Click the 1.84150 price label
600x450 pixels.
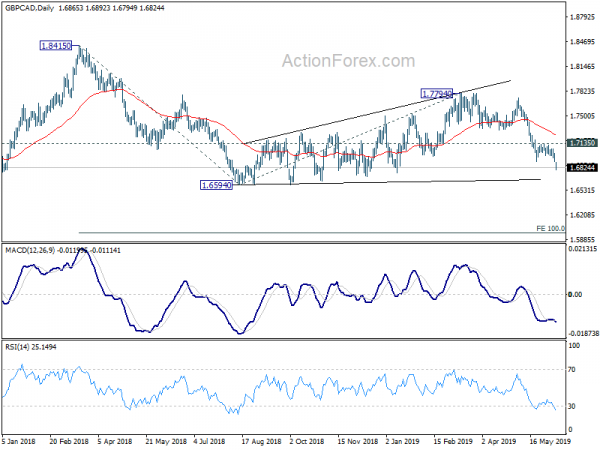[x=56, y=46]
